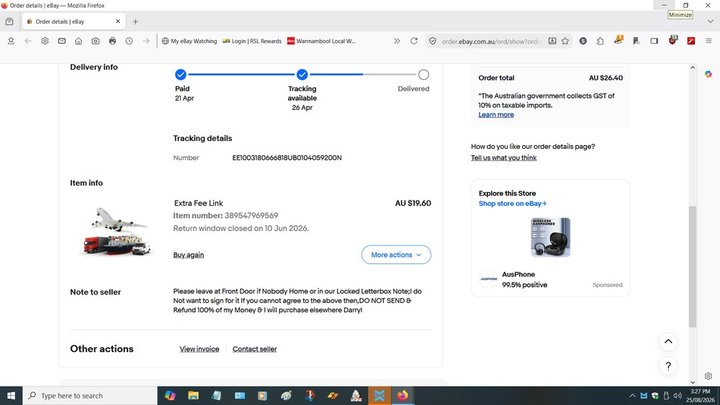Select the item number 389547969569

(251, 215)
